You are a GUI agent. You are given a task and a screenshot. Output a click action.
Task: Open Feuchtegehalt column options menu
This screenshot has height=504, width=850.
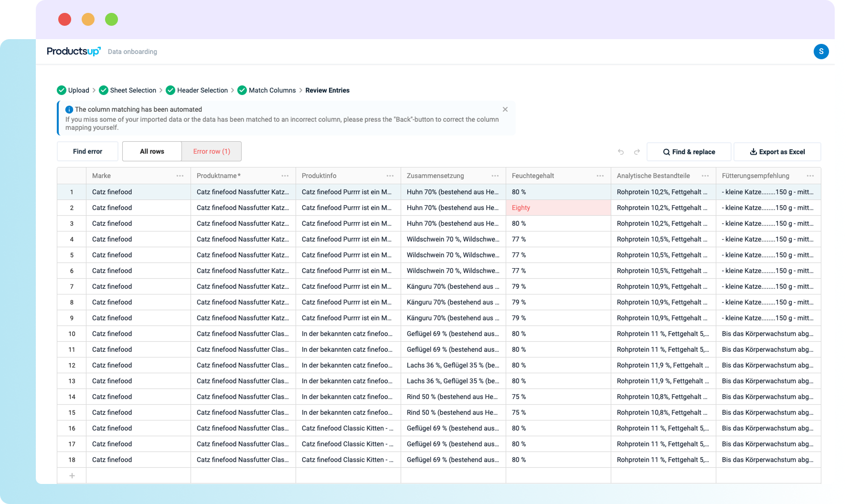tap(600, 176)
